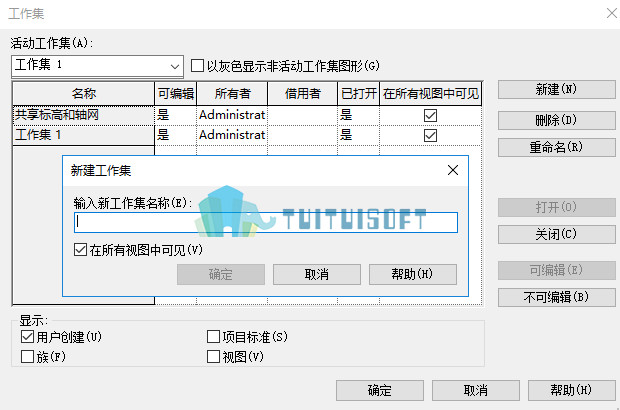The height and width of the screenshot is (410, 620).
Task: Click the 借用者 column header
Action: 302,94
